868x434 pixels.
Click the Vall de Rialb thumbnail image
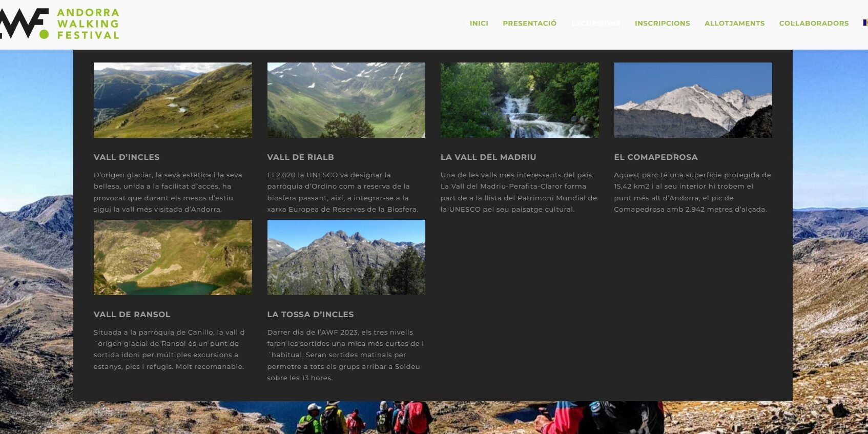[x=346, y=100]
